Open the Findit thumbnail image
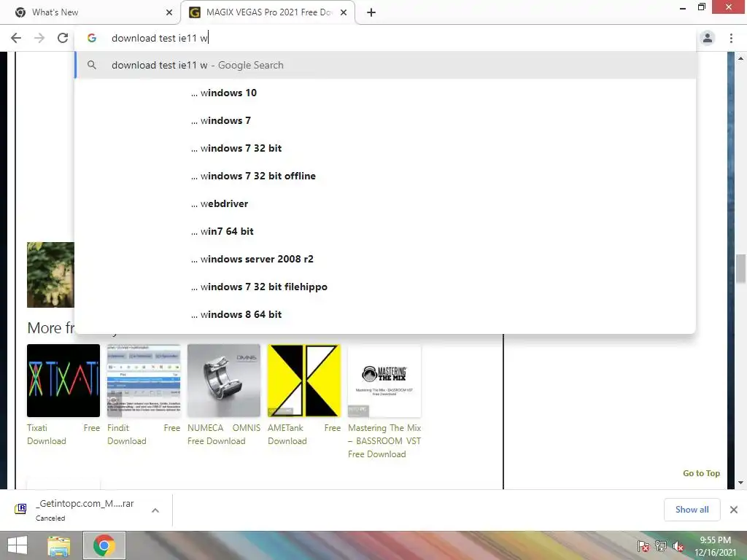The image size is (747, 560). [144, 381]
